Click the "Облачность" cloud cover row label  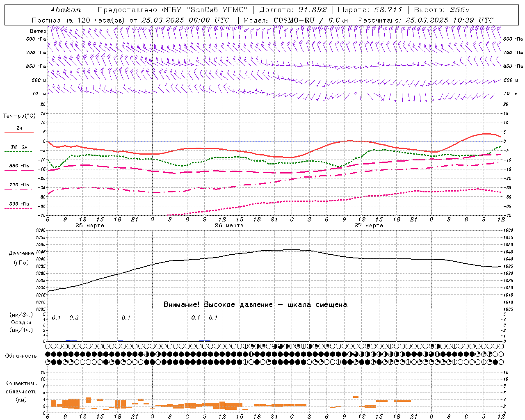pos(21,356)
